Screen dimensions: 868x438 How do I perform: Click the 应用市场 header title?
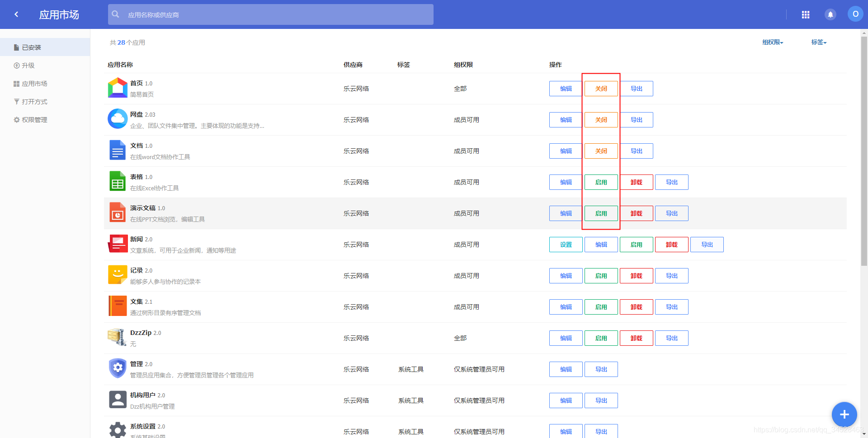point(59,15)
